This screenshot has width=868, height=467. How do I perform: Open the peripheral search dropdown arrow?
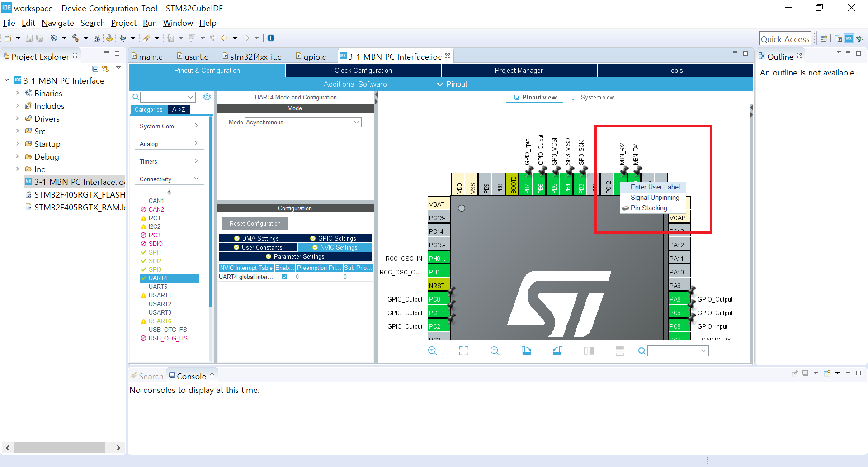click(x=190, y=97)
